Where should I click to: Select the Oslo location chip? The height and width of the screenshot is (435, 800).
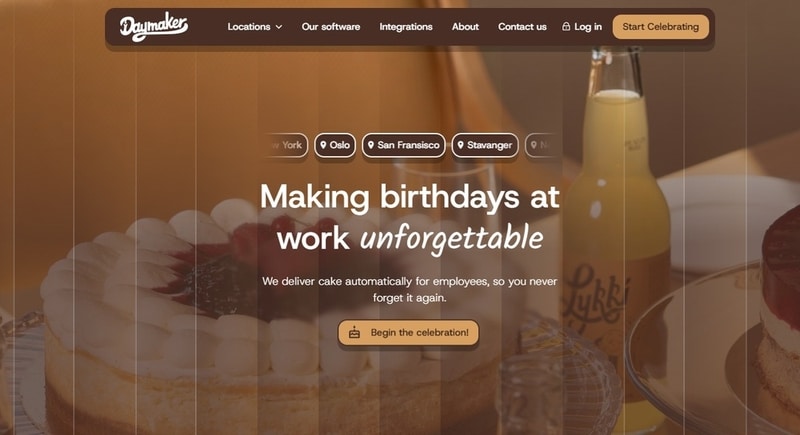click(335, 145)
